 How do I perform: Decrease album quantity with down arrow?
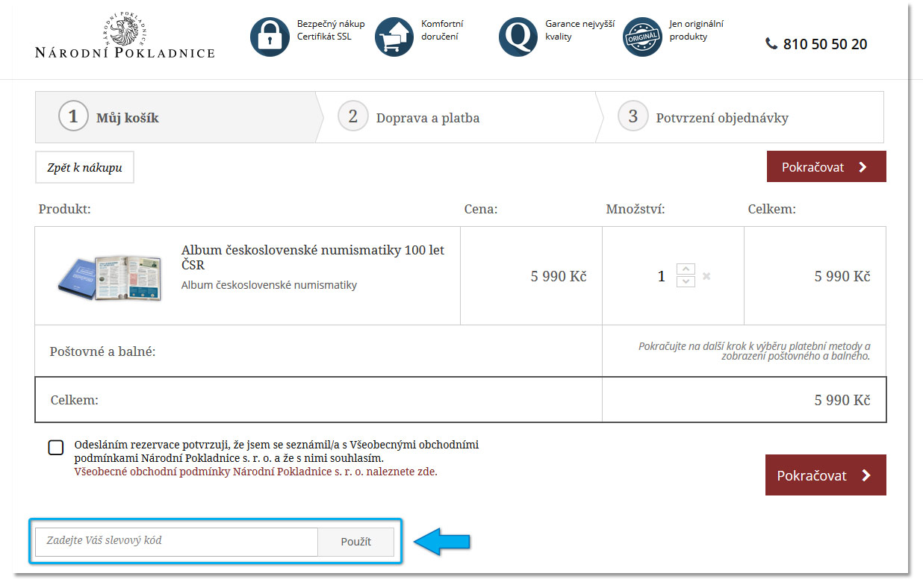tap(686, 282)
